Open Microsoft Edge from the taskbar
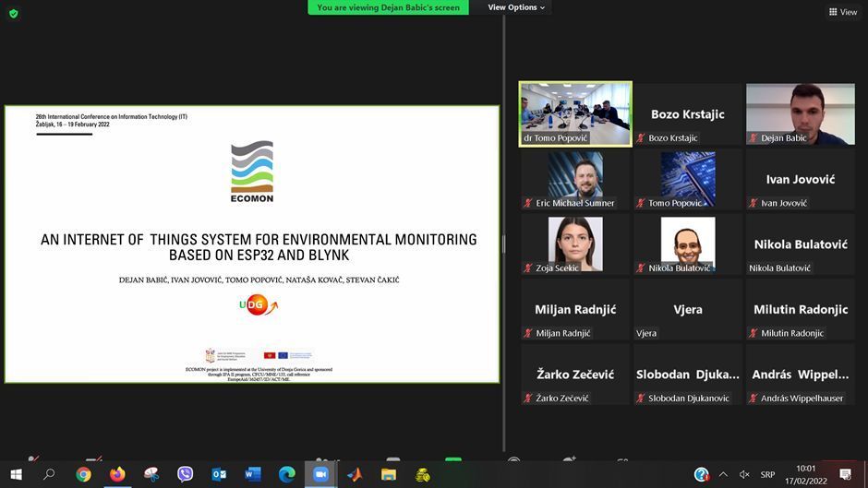The height and width of the screenshot is (488, 868). coord(286,474)
